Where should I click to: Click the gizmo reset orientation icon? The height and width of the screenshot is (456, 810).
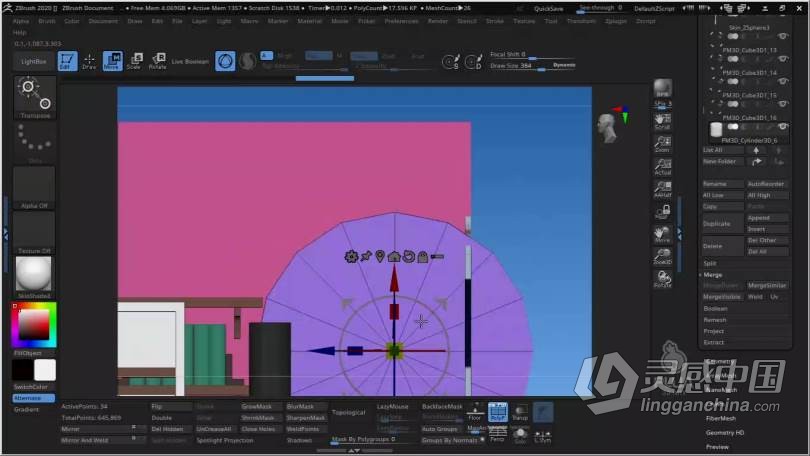click(x=409, y=256)
